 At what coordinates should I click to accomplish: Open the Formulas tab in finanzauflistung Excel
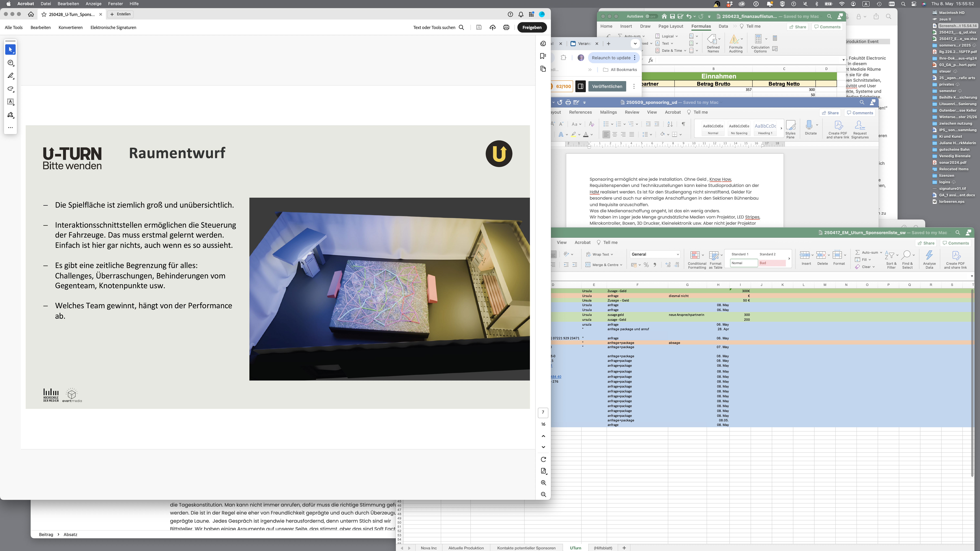(701, 26)
